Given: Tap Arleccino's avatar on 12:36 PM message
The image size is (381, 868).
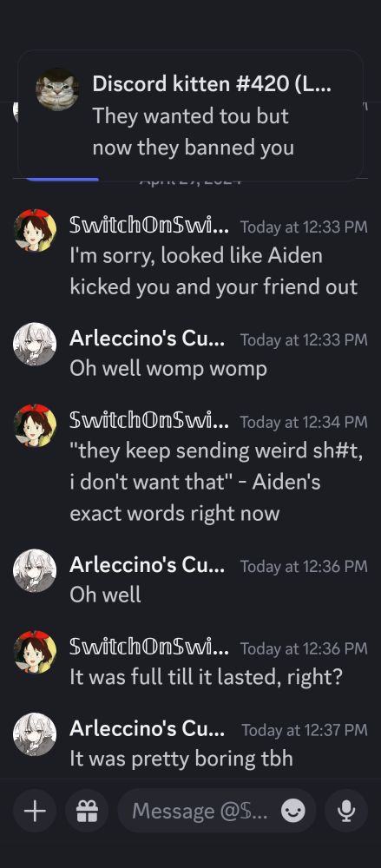Looking at the screenshot, I should click(x=35, y=570).
